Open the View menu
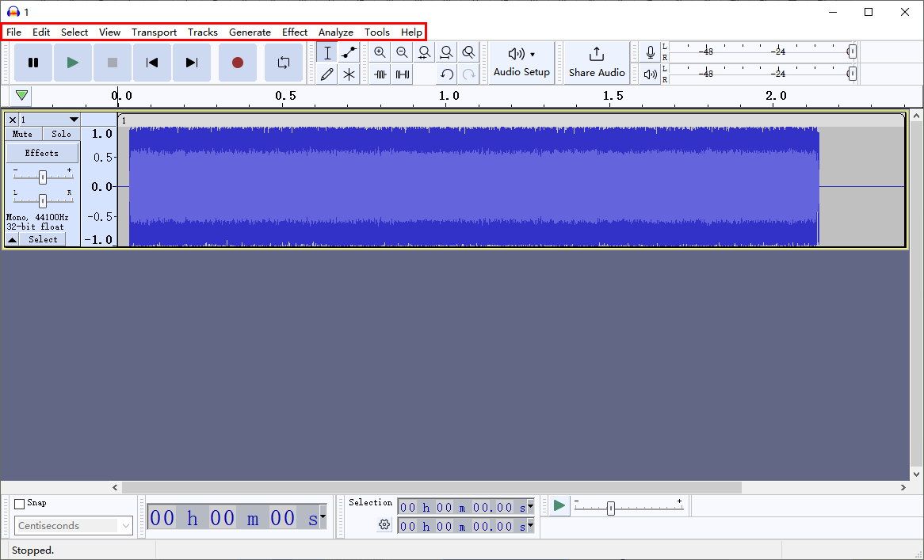The width and height of the screenshot is (924, 560). pos(109,32)
